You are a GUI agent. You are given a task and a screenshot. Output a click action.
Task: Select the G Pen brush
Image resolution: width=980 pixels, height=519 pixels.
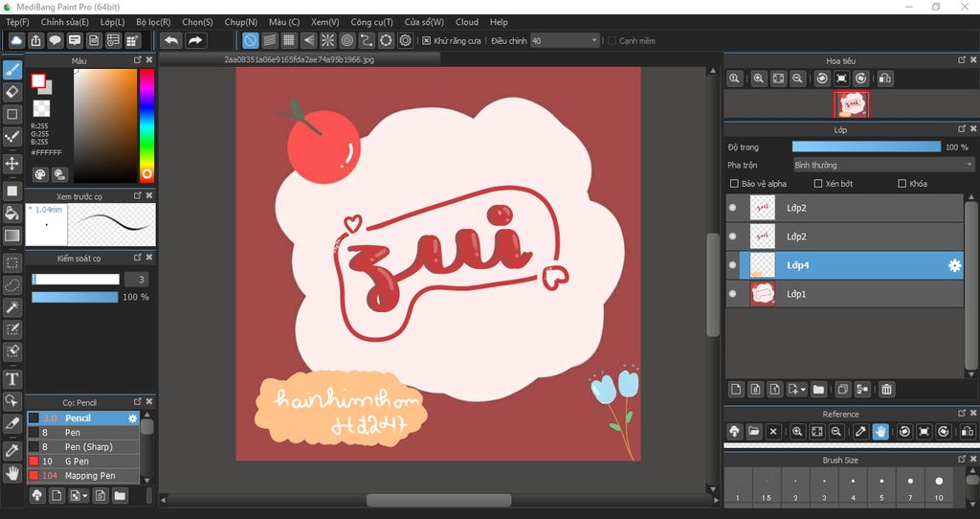coord(77,461)
